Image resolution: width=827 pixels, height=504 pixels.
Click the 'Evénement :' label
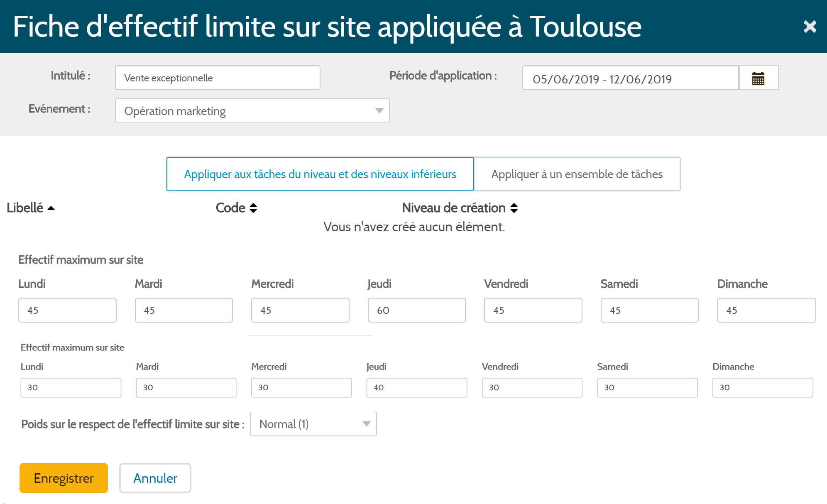coord(59,109)
